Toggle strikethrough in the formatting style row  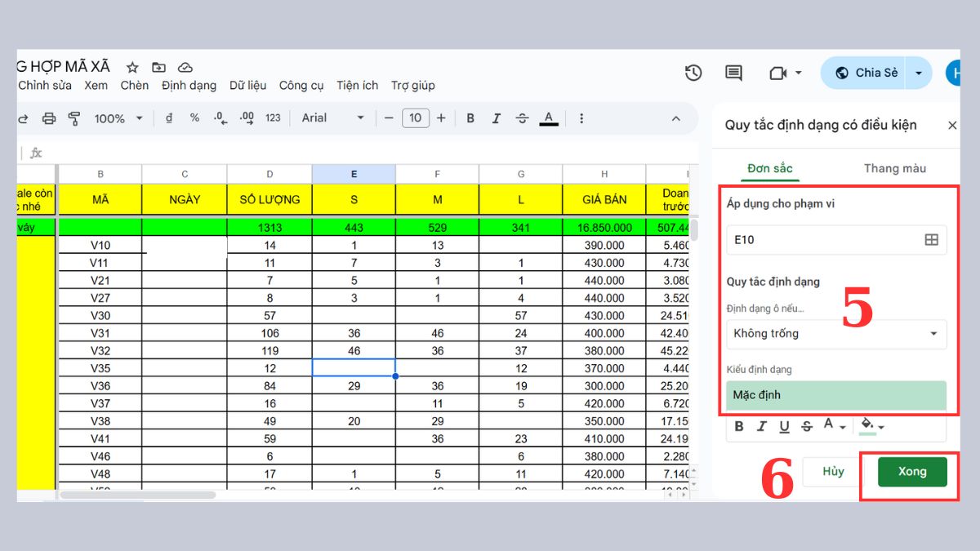pyautogui.click(x=807, y=426)
